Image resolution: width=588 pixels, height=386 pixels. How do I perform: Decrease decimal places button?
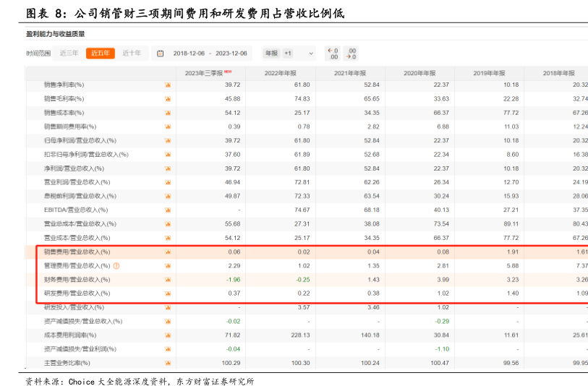click(x=333, y=53)
